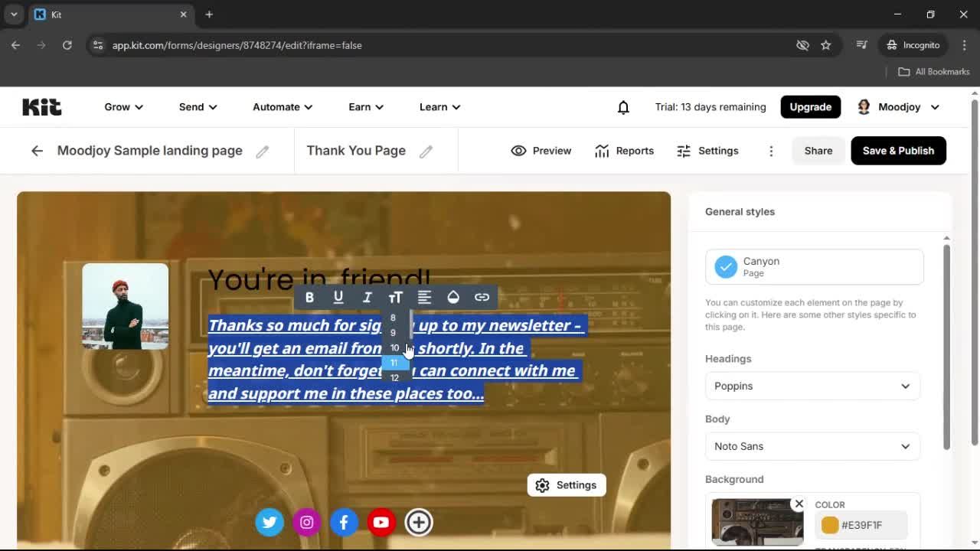980x551 pixels.
Task: Click the Upgrade button
Action: pyautogui.click(x=810, y=107)
